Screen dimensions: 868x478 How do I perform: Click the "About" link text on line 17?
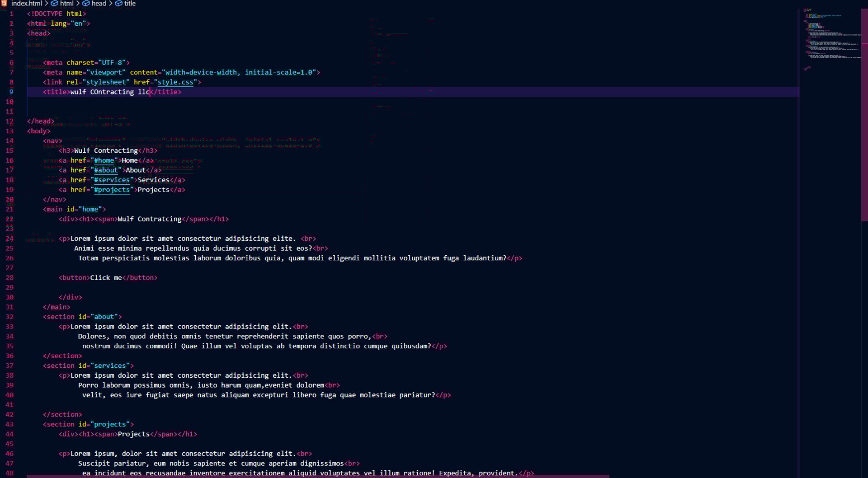click(136, 170)
